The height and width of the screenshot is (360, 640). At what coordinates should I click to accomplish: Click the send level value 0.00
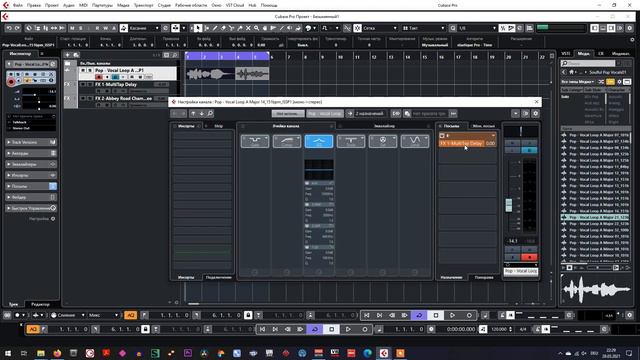tap(491, 143)
